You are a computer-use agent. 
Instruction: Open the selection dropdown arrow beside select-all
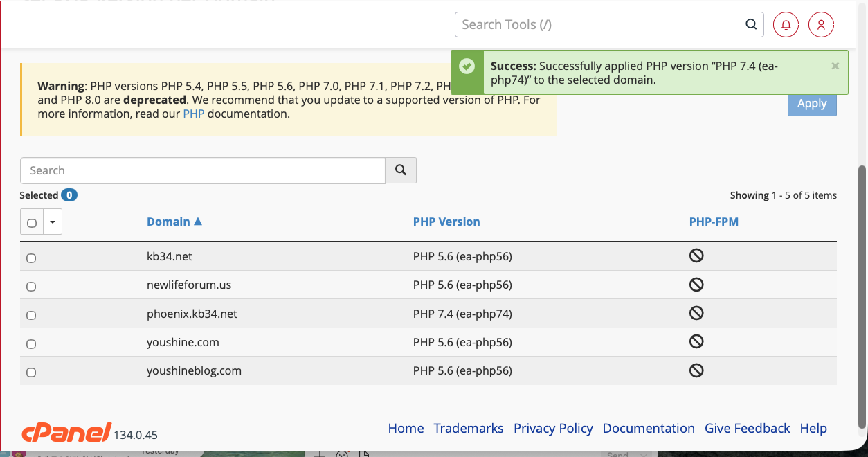(x=53, y=223)
